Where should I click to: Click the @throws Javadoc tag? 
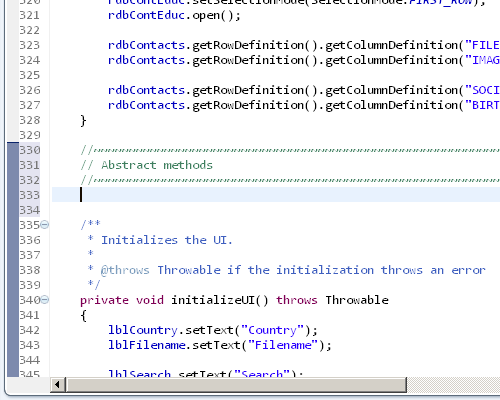pos(125,270)
